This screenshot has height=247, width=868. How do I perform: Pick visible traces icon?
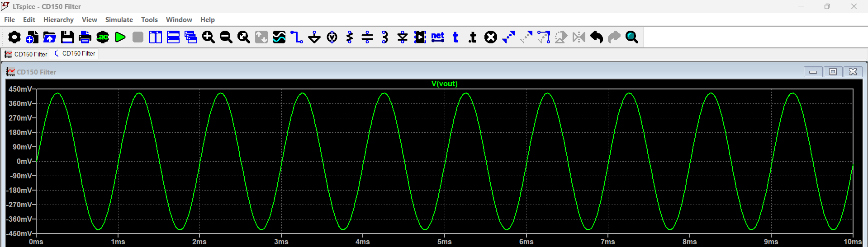(x=279, y=37)
